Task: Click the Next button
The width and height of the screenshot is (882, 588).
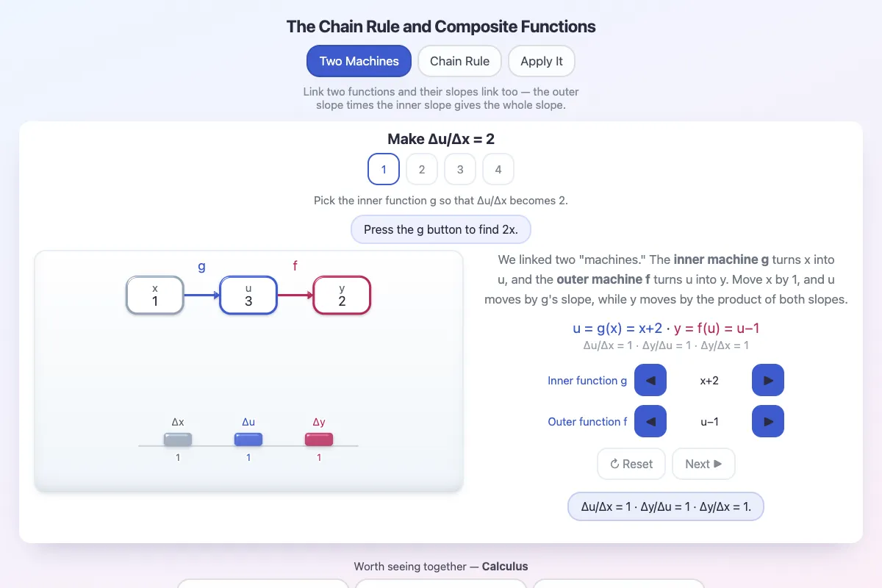Action: click(703, 464)
